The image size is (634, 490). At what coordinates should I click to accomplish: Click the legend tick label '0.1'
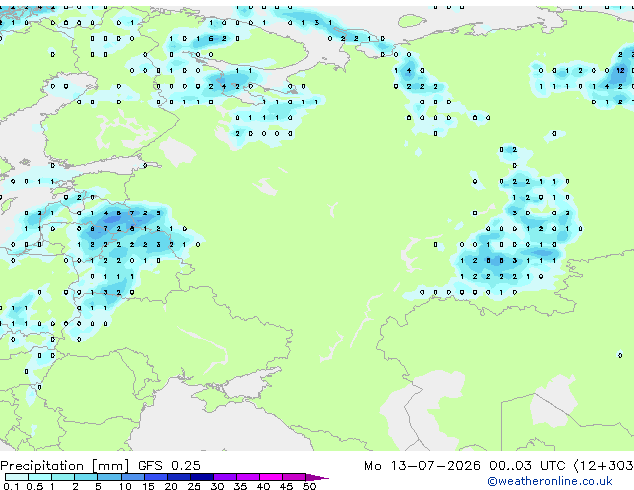click(x=11, y=486)
